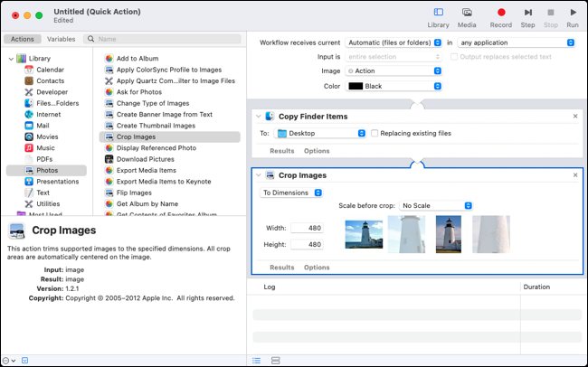Open the 'To: Desktop' destination dropdown

point(320,134)
